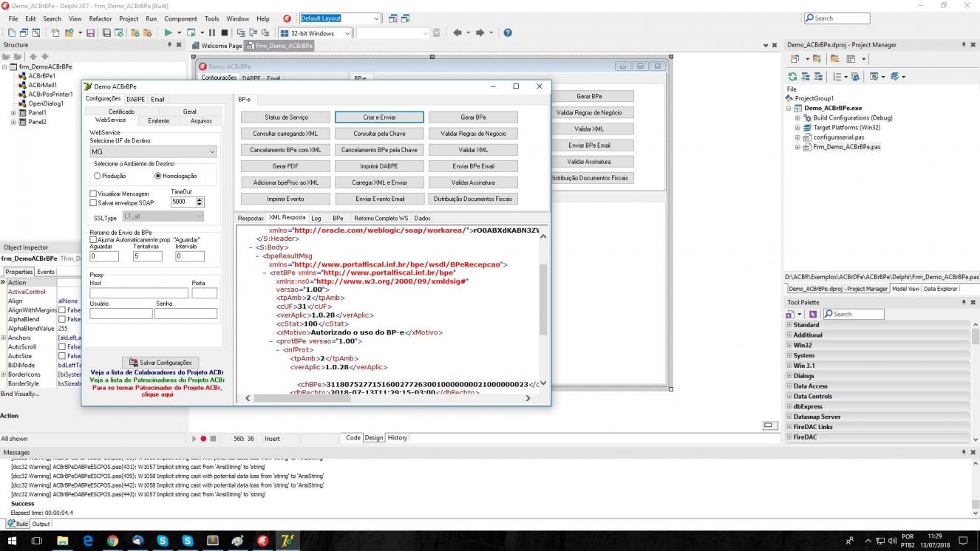Click 'clique aqui' patrocinador link
Image resolution: width=980 pixels, height=551 pixels.
pos(157,394)
